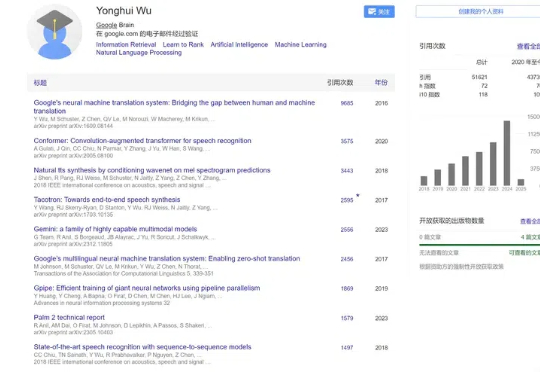Open the Machine Learning interest link

(300, 45)
